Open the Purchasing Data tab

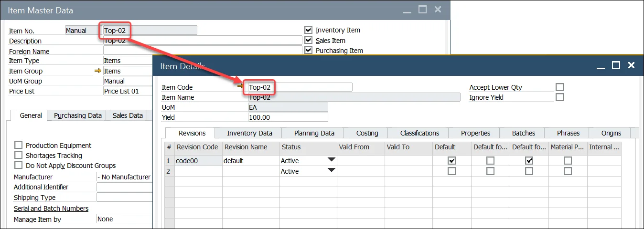(77, 115)
